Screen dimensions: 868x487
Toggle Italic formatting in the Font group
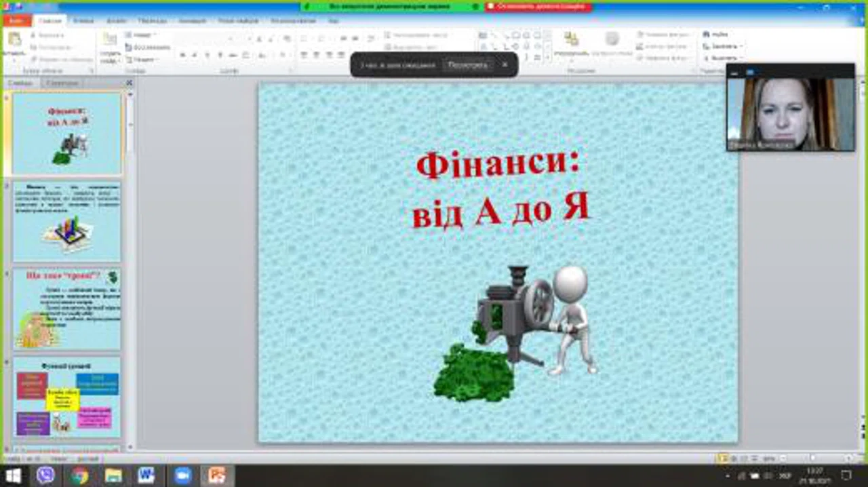[195, 55]
